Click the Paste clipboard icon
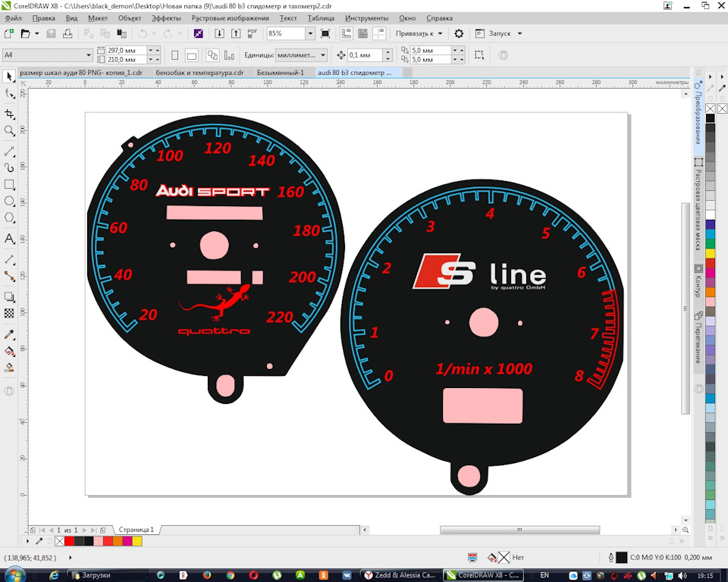This screenshot has height=582, width=728. coord(121,33)
